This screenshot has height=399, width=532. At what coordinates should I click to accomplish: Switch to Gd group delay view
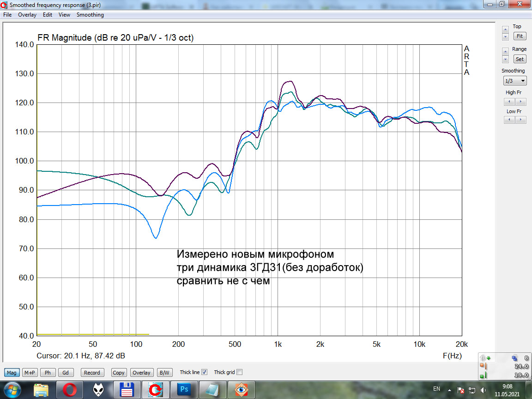(x=66, y=373)
